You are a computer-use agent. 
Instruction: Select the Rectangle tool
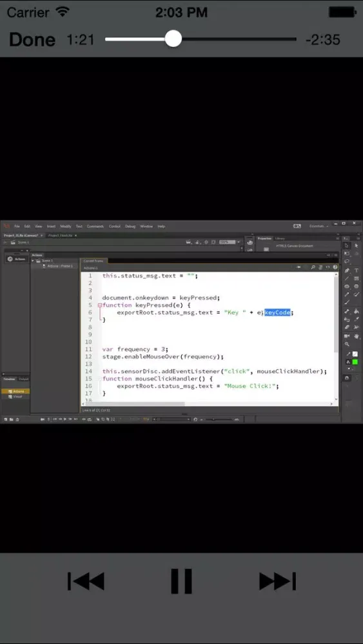coord(356,278)
